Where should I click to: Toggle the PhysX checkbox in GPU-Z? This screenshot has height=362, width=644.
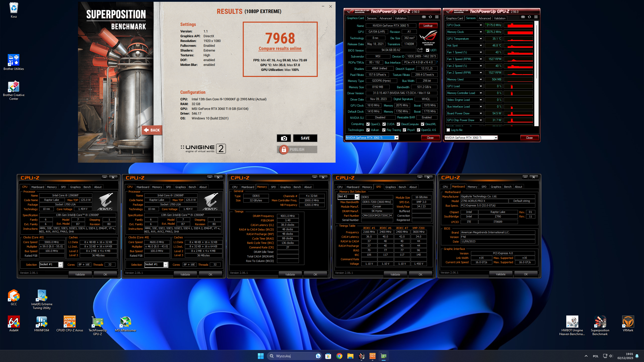(x=404, y=130)
